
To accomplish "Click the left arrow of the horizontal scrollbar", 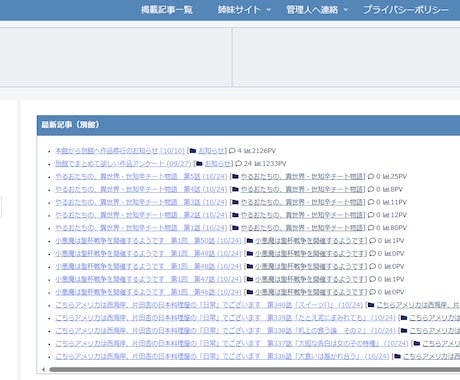I will tap(43, 369).
